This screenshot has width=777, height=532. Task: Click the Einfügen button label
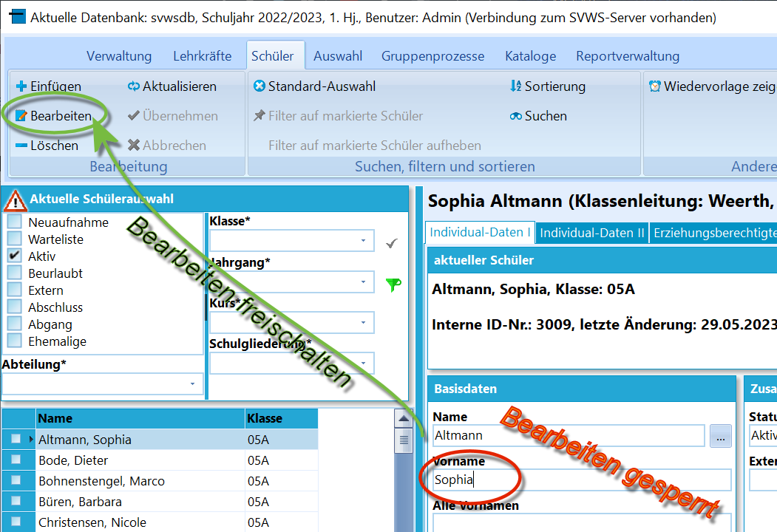(56, 86)
